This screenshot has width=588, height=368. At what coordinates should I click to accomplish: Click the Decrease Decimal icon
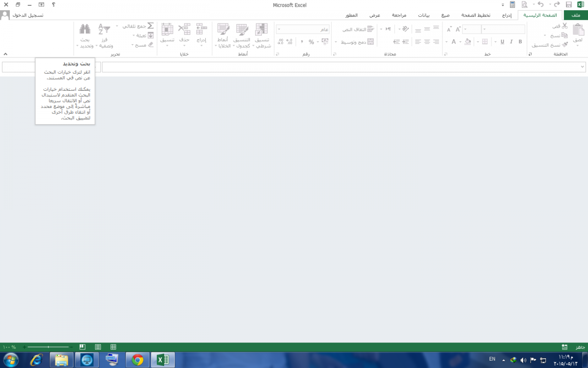point(280,42)
